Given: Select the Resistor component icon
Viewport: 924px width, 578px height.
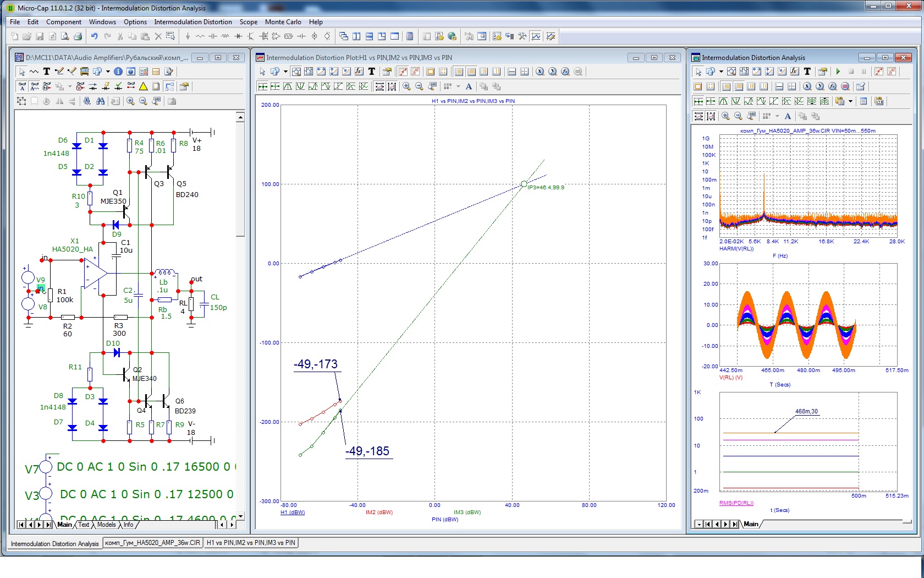Looking at the screenshot, I should coord(200,36).
